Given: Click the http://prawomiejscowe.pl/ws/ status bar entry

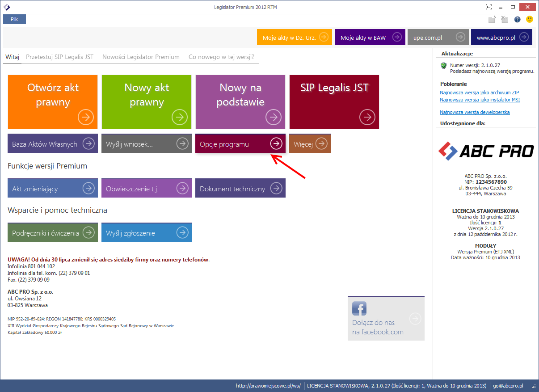Looking at the screenshot, I should coord(268,386).
